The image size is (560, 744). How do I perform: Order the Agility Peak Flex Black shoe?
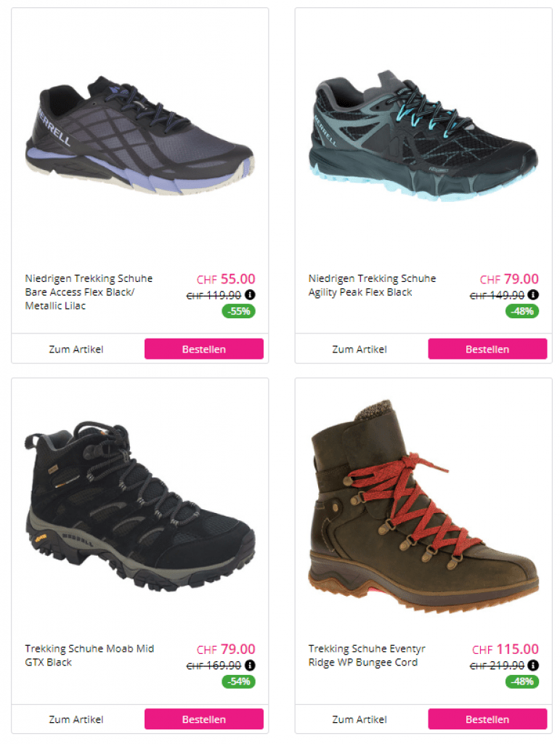(487, 349)
